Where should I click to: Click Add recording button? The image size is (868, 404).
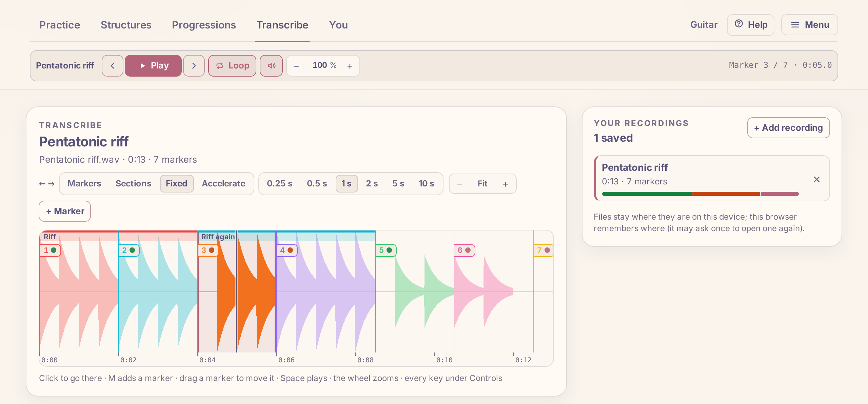789,128
